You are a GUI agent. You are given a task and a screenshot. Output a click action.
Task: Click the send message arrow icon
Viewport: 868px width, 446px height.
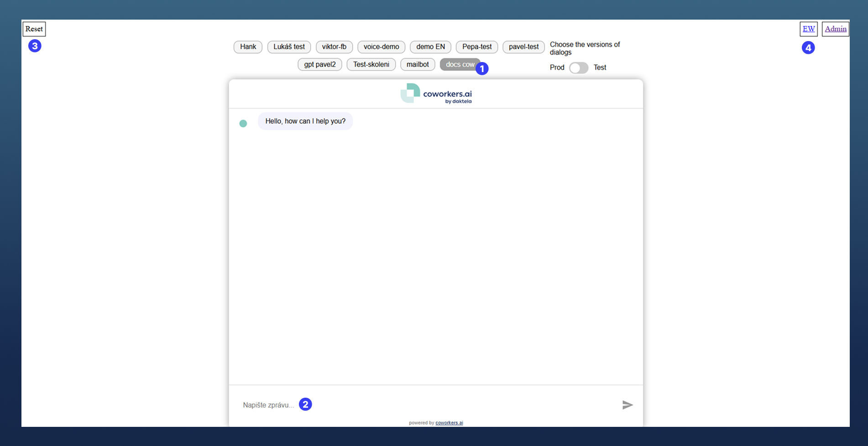tap(628, 405)
